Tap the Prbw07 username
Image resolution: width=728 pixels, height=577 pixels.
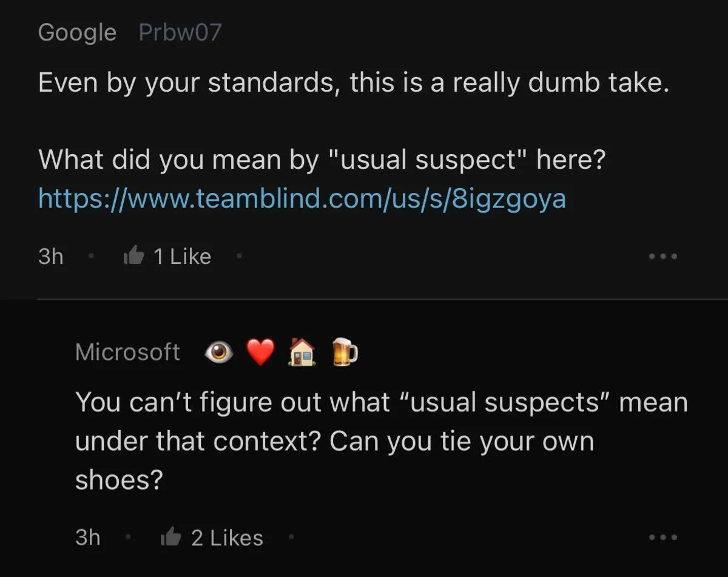coord(180,32)
